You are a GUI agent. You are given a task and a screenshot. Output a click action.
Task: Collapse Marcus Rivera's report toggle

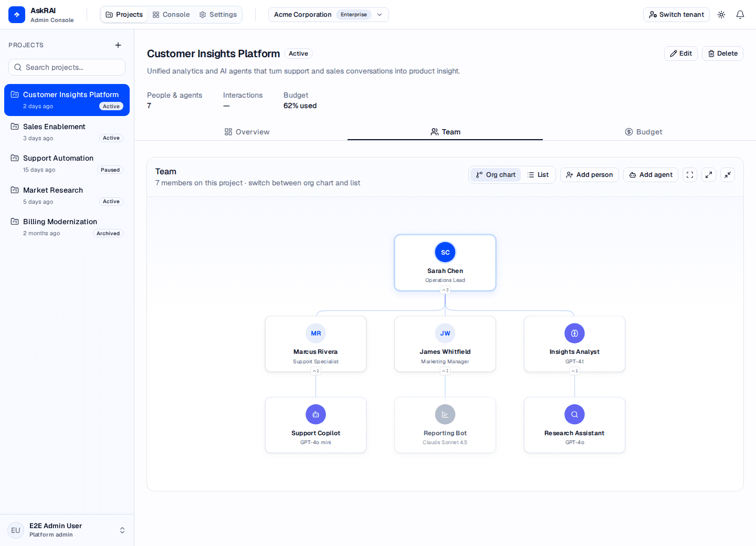pos(316,371)
